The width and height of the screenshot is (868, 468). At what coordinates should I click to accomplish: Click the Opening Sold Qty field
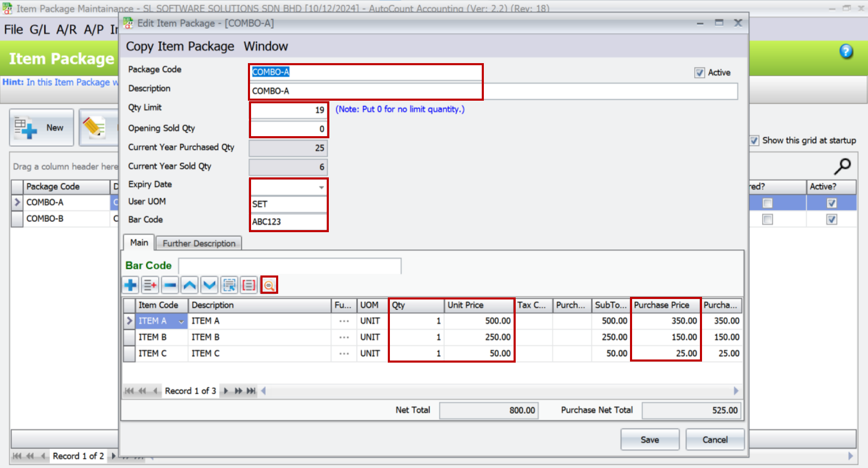pos(289,129)
